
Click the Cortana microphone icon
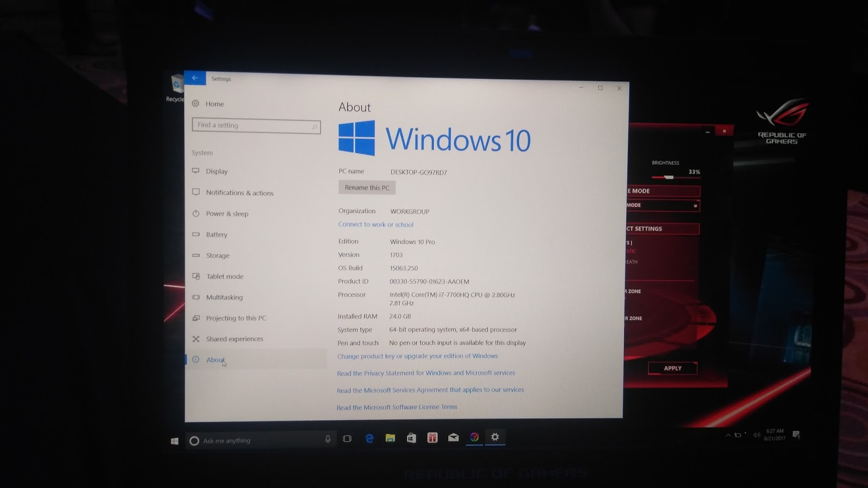pyautogui.click(x=328, y=439)
